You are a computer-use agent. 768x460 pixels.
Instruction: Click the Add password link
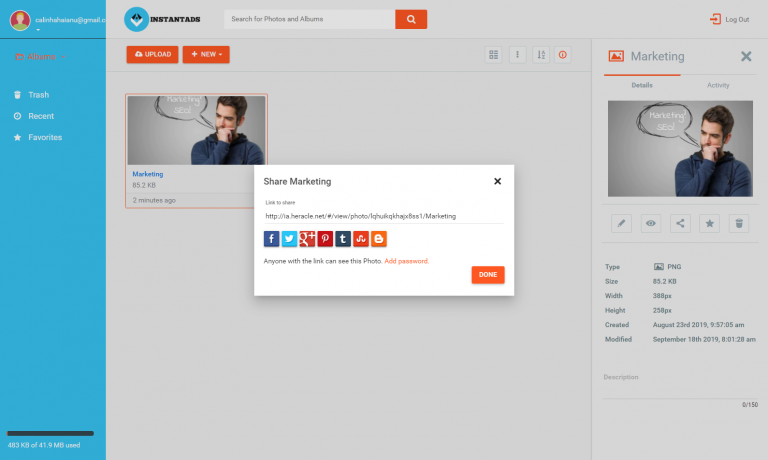tap(406, 261)
